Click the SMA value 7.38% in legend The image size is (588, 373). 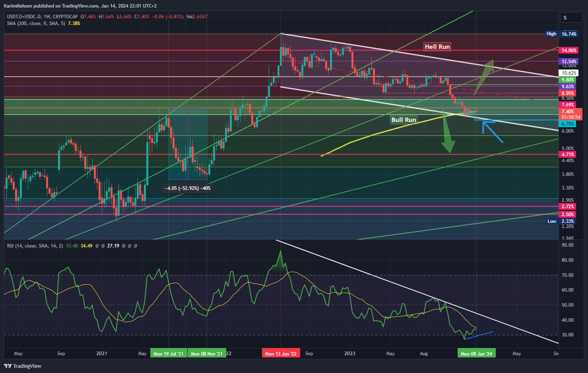(x=74, y=23)
